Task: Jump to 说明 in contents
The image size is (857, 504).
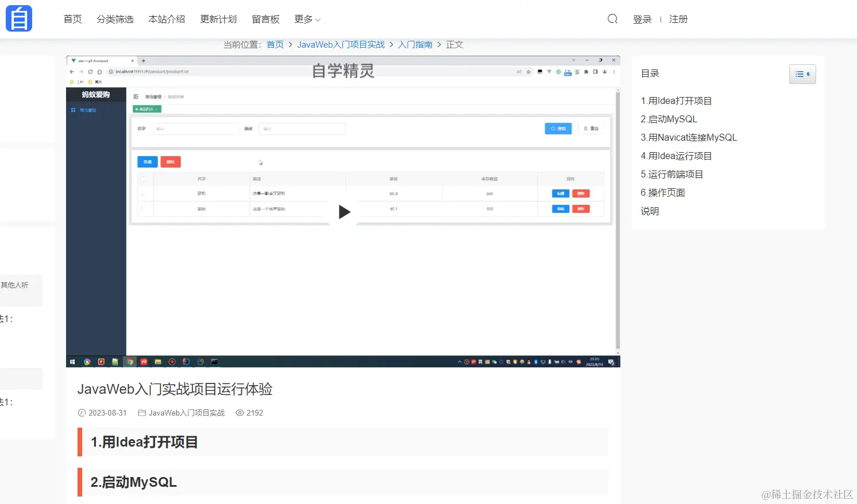Action: 650,211
